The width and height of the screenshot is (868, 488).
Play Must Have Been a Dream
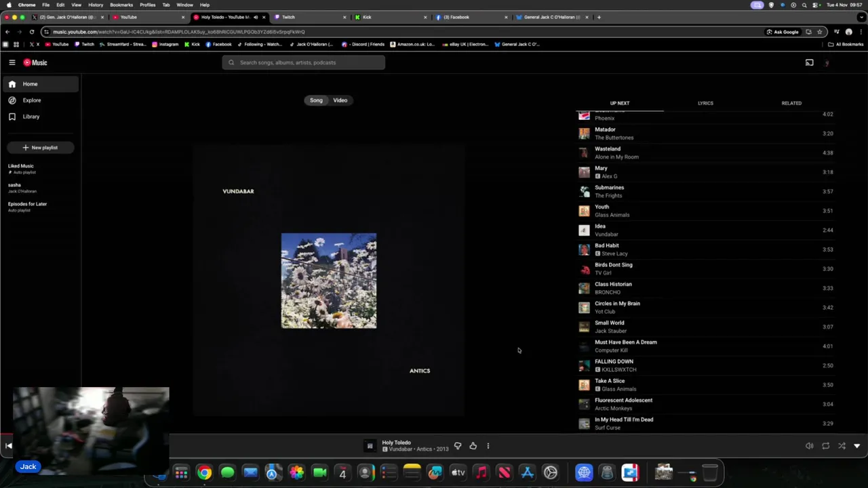tap(705, 346)
